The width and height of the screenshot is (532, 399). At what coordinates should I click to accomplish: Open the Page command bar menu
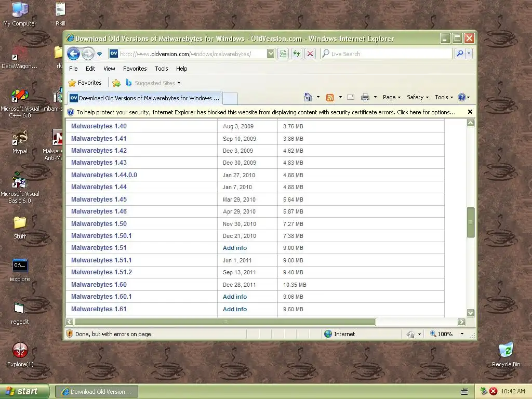392,97
